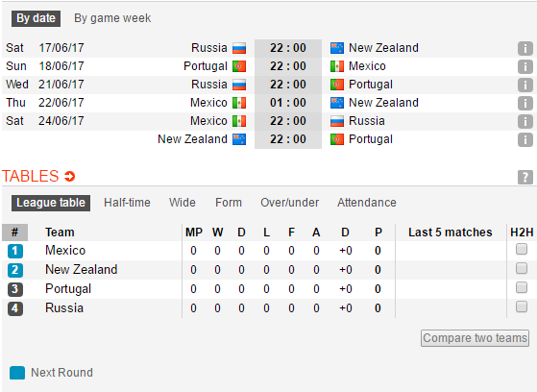Click the blue Next Round legend swatch
The image size is (537, 392).
tap(17, 373)
